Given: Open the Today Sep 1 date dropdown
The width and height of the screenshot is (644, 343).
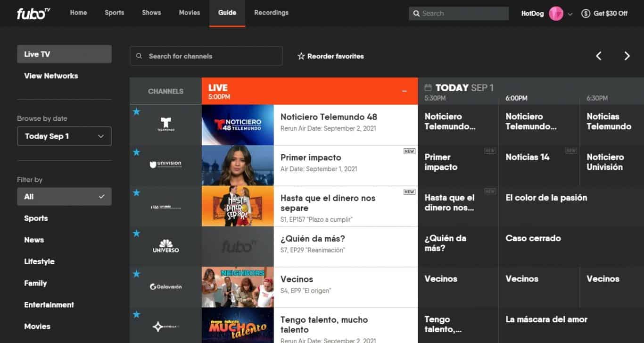Looking at the screenshot, I should (x=64, y=136).
